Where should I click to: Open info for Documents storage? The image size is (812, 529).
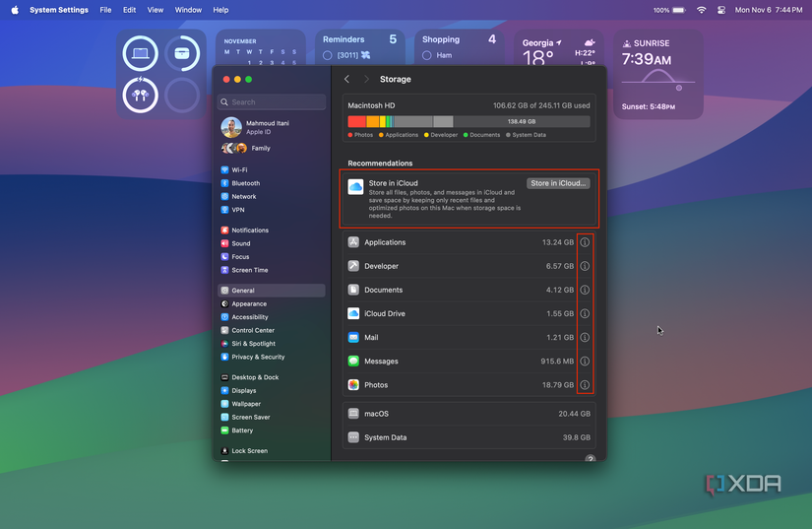(585, 290)
